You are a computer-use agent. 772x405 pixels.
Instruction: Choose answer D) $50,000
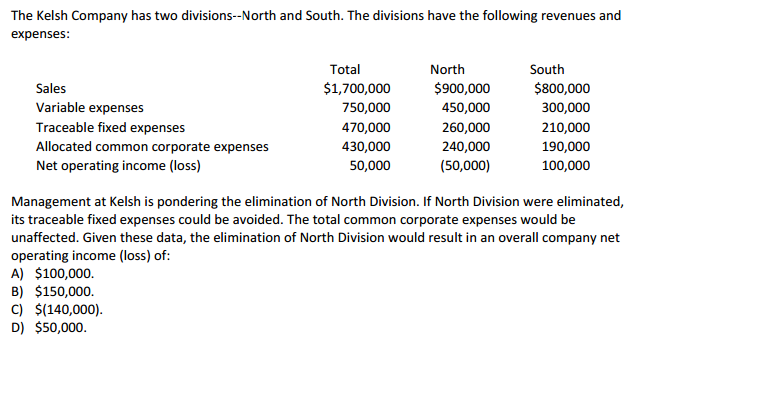point(49,328)
